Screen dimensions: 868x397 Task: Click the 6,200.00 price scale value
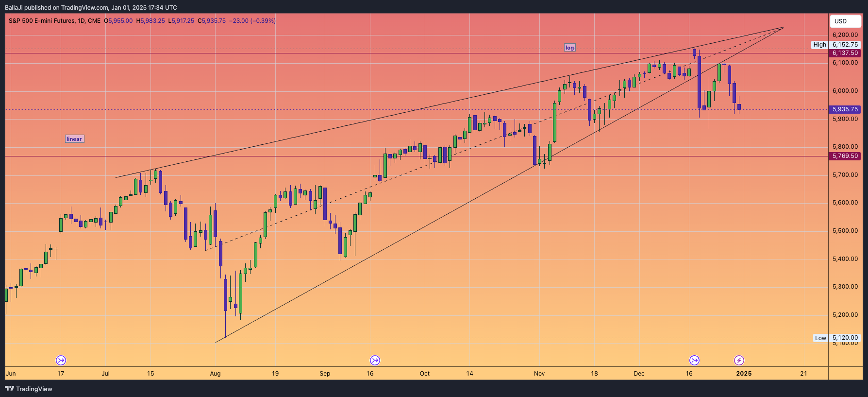pyautogui.click(x=845, y=35)
